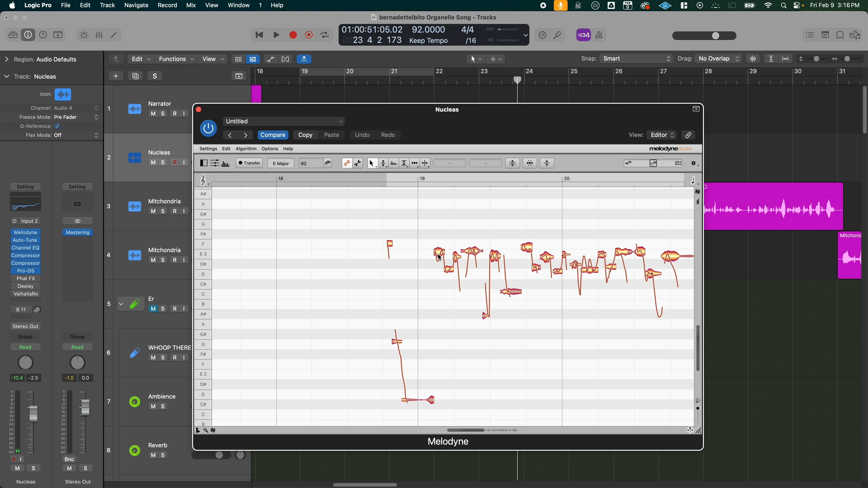
Task: Open the Track menu in the menu bar
Action: (107, 5)
